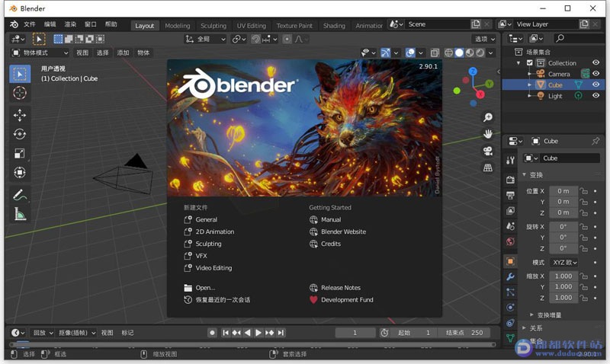Select the Move tool
Viewport: 610px width, 364px height.
[20, 115]
